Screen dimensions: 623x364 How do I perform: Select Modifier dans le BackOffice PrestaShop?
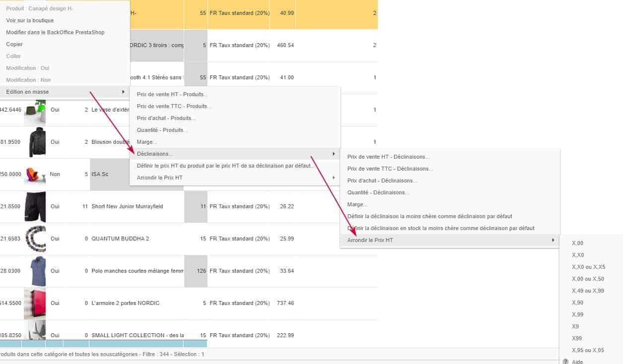(55, 32)
